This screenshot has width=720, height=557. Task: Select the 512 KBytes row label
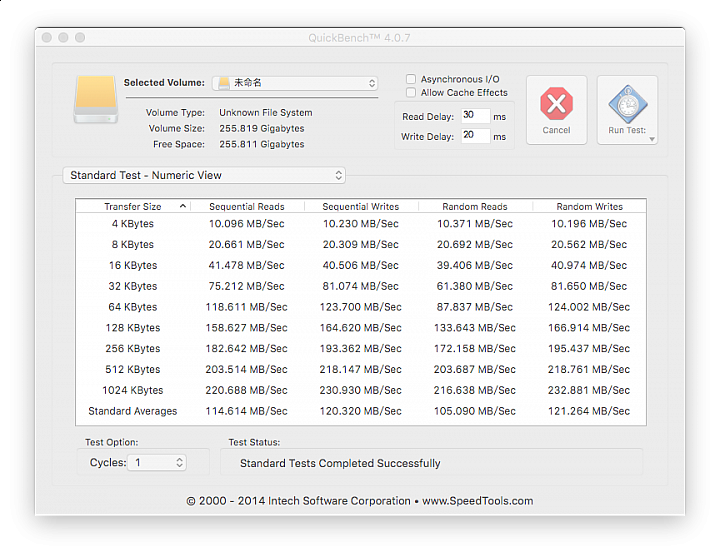tap(133, 369)
